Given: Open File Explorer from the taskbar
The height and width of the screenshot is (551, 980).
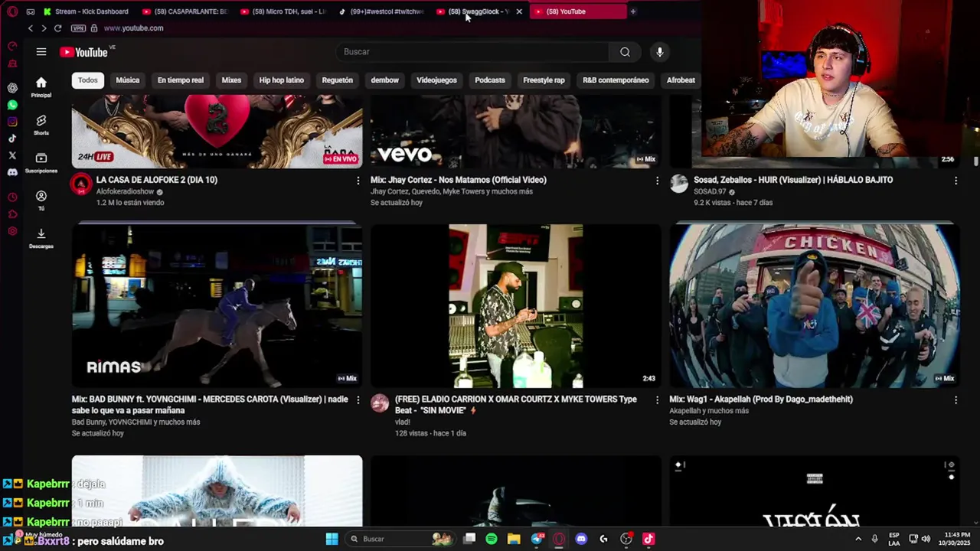Looking at the screenshot, I should tap(514, 539).
